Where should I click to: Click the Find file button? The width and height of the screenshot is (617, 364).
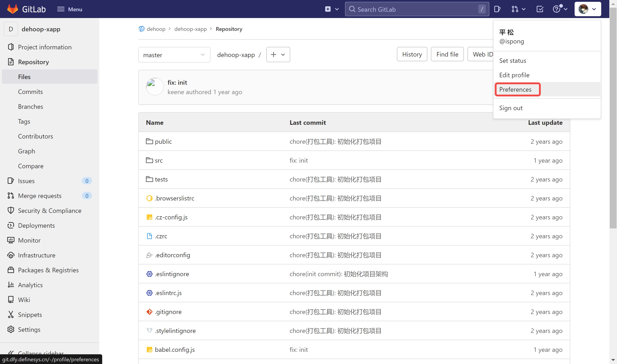click(447, 54)
